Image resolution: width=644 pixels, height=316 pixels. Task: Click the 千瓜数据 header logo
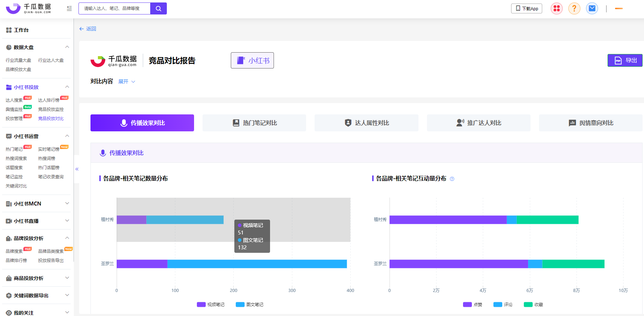point(29,8)
